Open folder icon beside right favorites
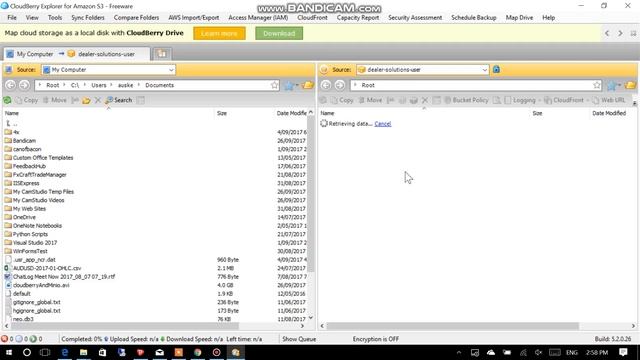The height and width of the screenshot is (360, 640). coord(631,85)
